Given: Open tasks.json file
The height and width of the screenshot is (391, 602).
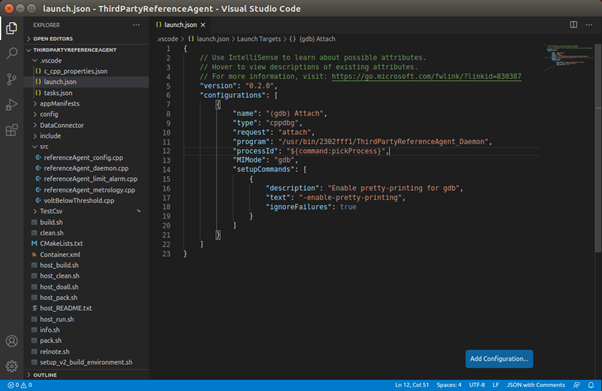Looking at the screenshot, I should pyautogui.click(x=86, y=93).
